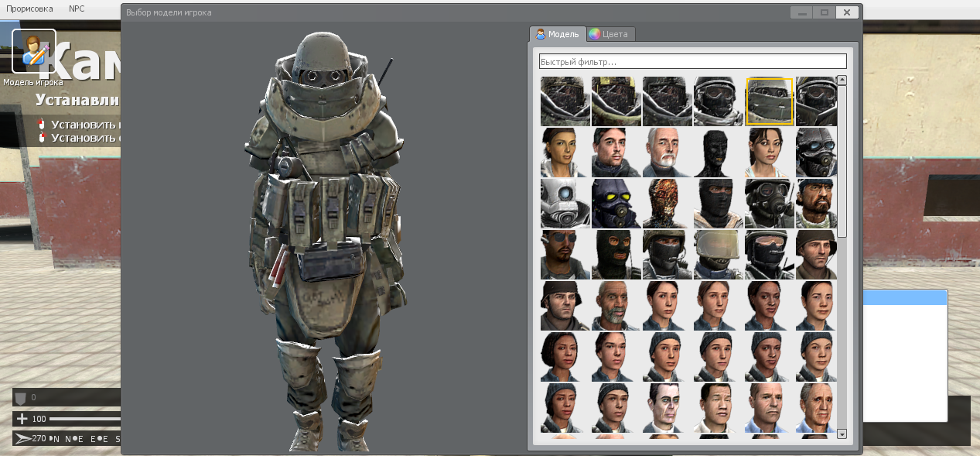The height and width of the screenshot is (456, 980).
Task: Click the Модель игрока sidebar icon
Action: click(x=33, y=50)
